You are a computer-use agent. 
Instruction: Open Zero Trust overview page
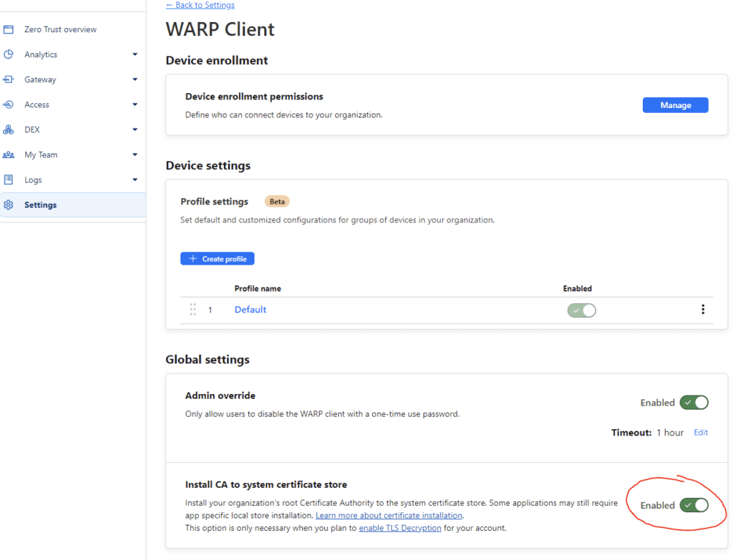point(60,29)
